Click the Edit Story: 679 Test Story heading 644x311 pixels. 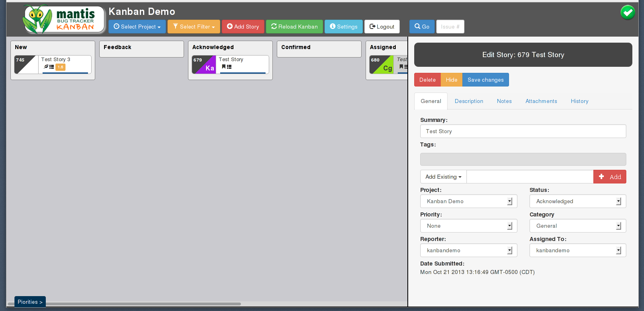pyautogui.click(x=523, y=55)
